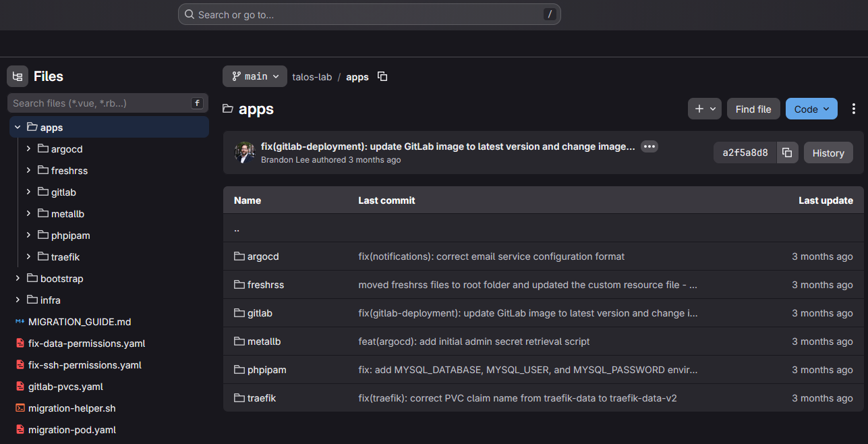The height and width of the screenshot is (444, 868).
Task: Open 'fix(traefik): correct PVC claim name' commit
Action: pyautogui.click(x=517, y=398)
